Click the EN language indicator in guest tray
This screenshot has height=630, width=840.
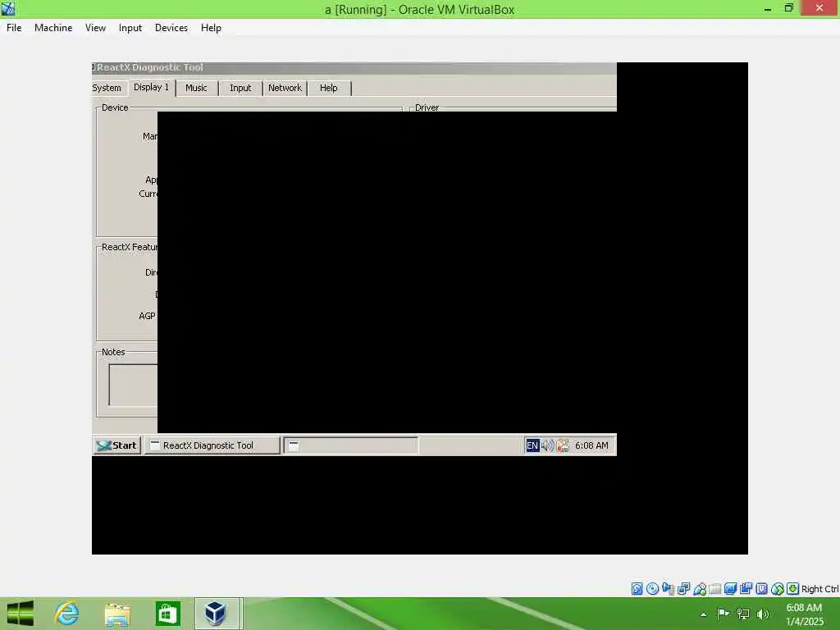[532, 445]
